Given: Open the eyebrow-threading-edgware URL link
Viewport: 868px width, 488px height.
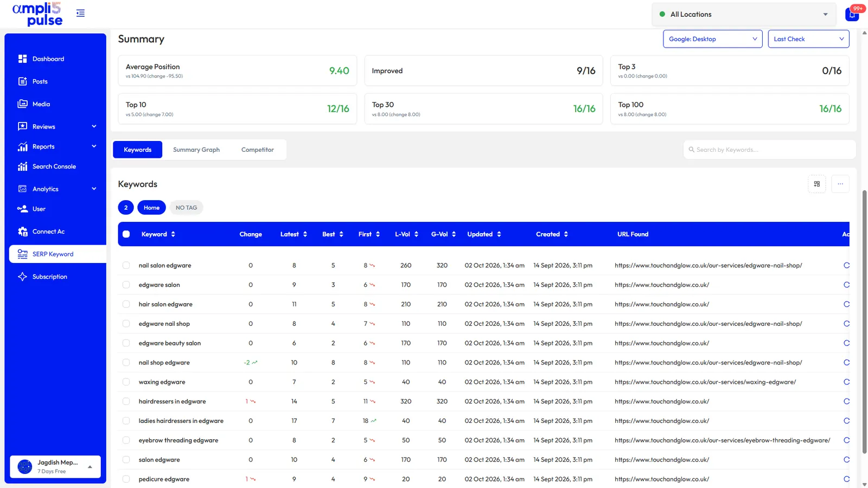Looking at the screenshot, I should coord(722,440).
